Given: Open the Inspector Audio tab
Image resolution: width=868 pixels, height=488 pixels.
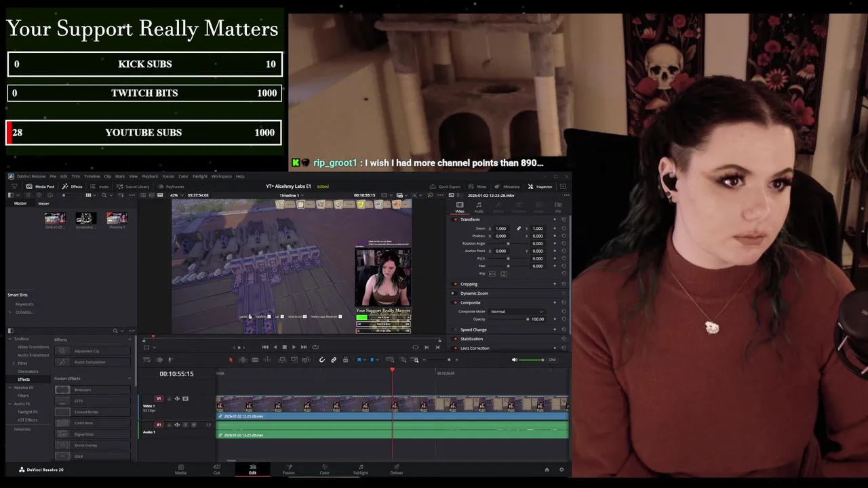Looking at the screenshot, I should (479, 207).
